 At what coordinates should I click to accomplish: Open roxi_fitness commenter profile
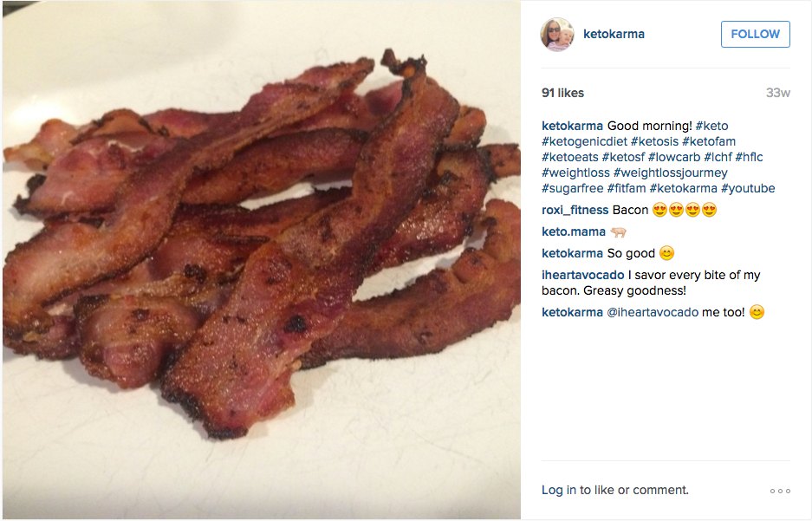[574, 210]
